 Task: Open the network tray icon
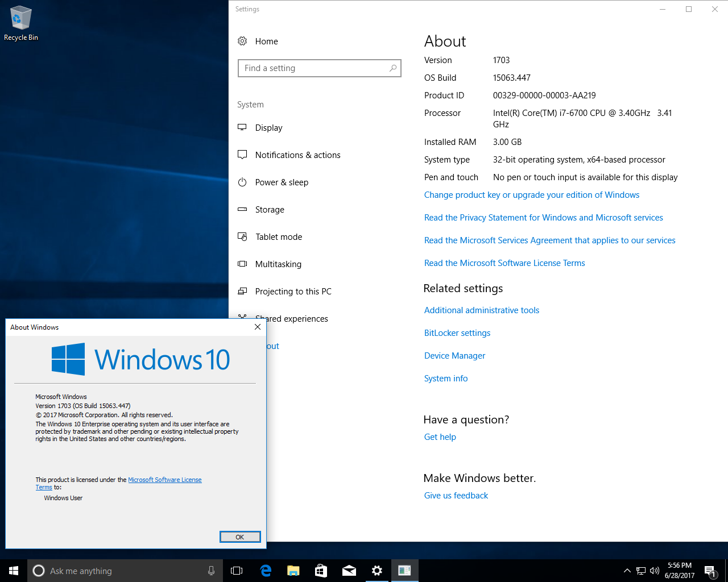pyautogui.click(x=641, y=571)
